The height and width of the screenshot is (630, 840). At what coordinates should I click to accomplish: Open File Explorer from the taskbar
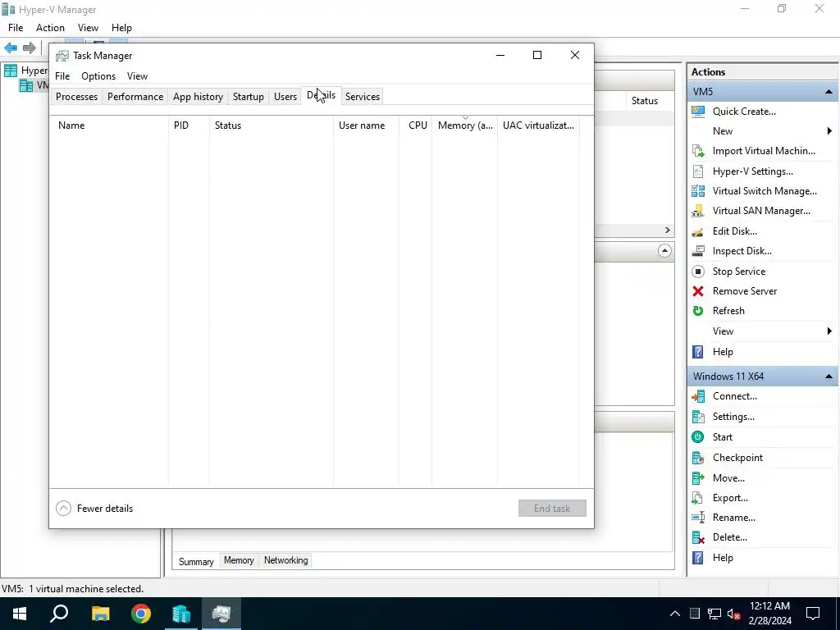tap(100, 614)
